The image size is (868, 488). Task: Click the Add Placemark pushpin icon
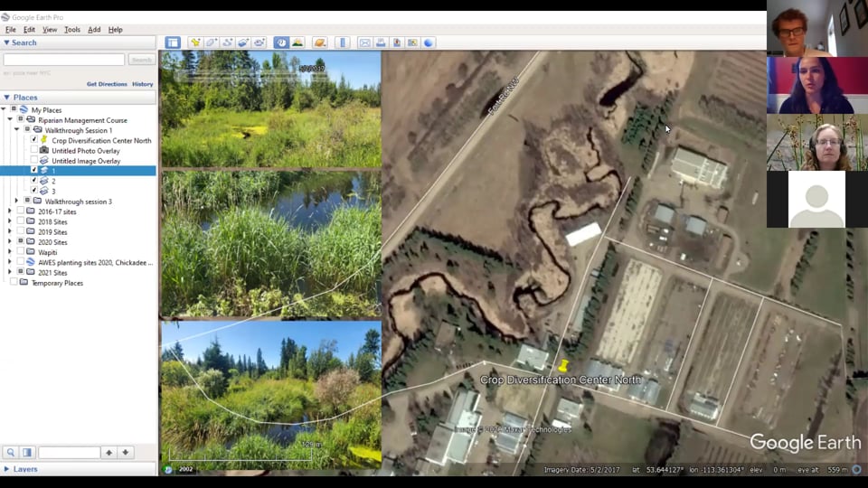(195, 42)
